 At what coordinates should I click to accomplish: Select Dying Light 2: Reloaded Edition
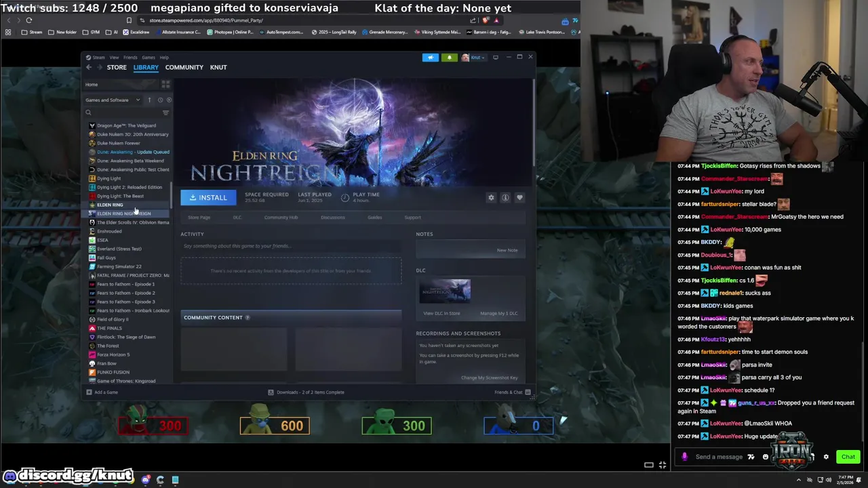coord(130,187)
